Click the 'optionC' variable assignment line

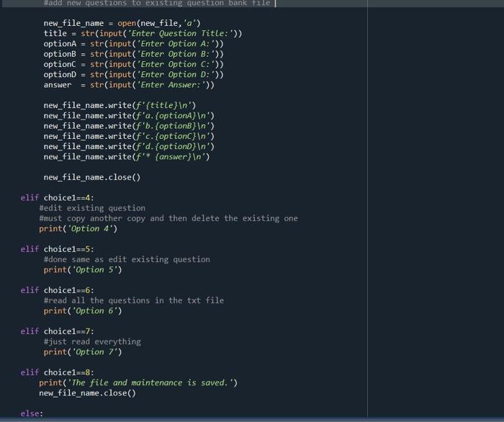(x=133, y=64)
